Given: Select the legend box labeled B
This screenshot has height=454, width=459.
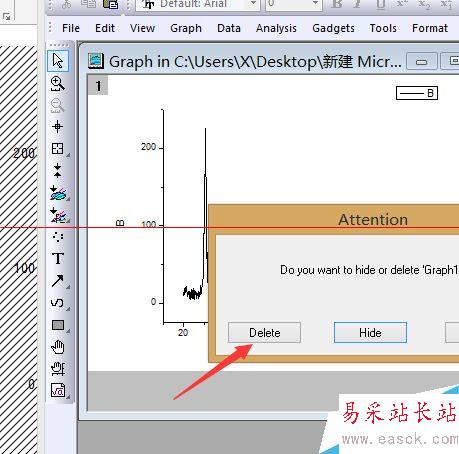Looking at the screenshot, I should click(417, 93).
